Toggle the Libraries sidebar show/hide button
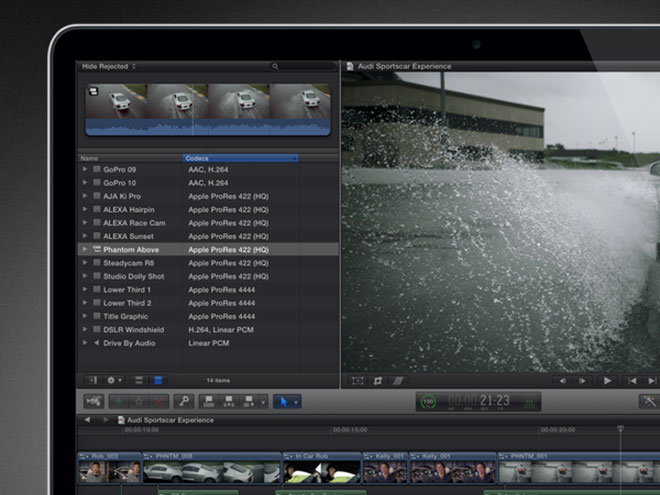The width and height of the screenshot is (660, 495). (93, 381)
